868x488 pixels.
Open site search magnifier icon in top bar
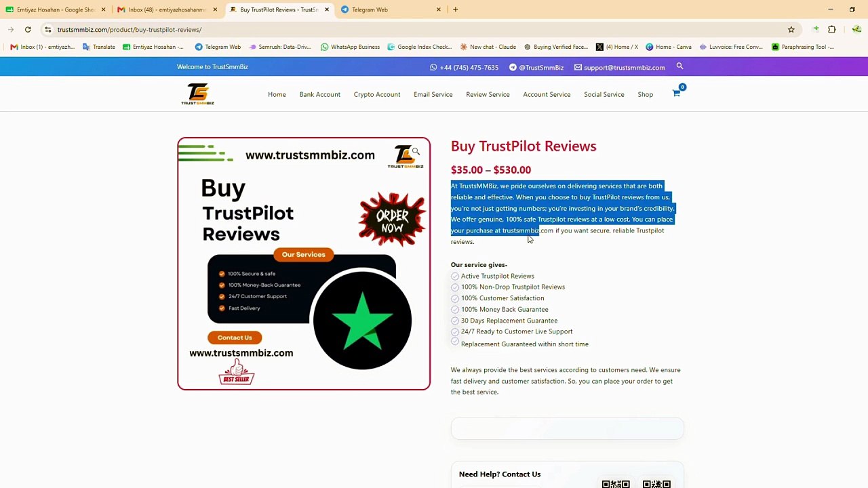[x=679, y=66]
